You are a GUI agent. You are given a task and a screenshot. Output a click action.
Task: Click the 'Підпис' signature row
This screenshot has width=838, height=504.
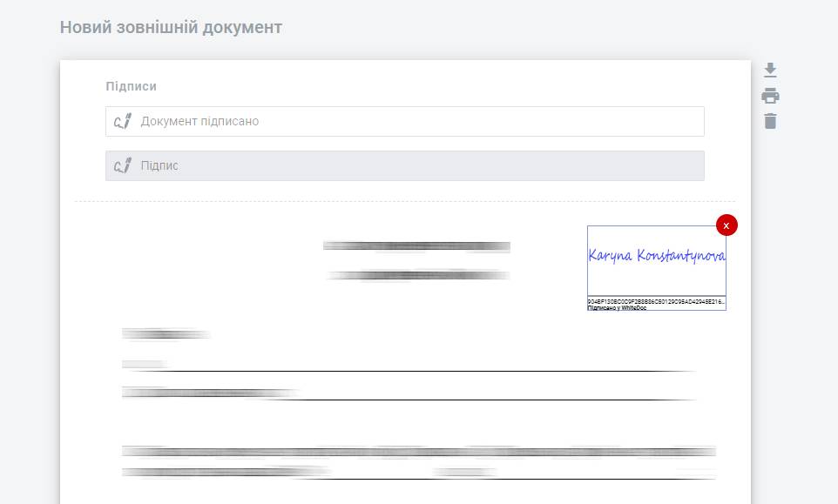coord(404,165)
